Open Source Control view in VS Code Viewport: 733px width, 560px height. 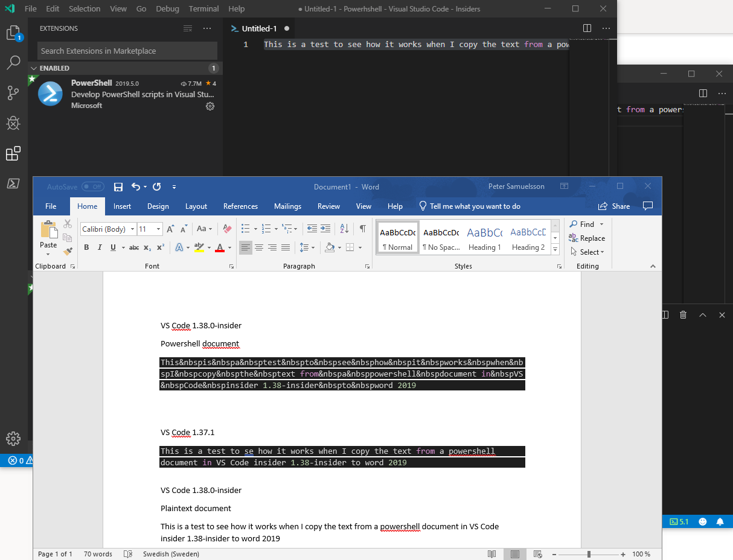pyautogui.click(x=13, y=92)
